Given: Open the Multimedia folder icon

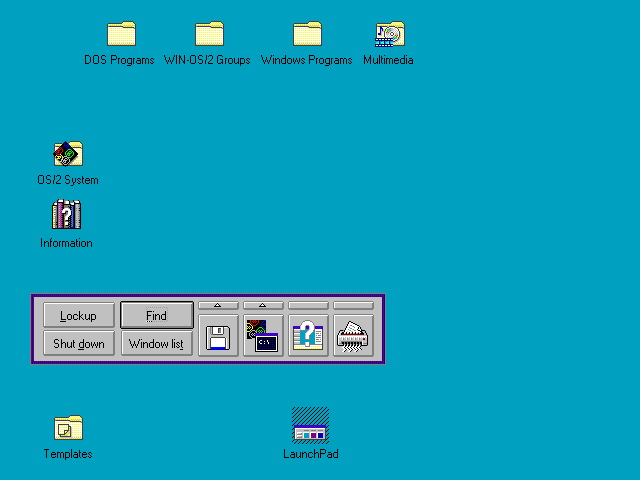Looking at the screenshot, I should (390, 34).
